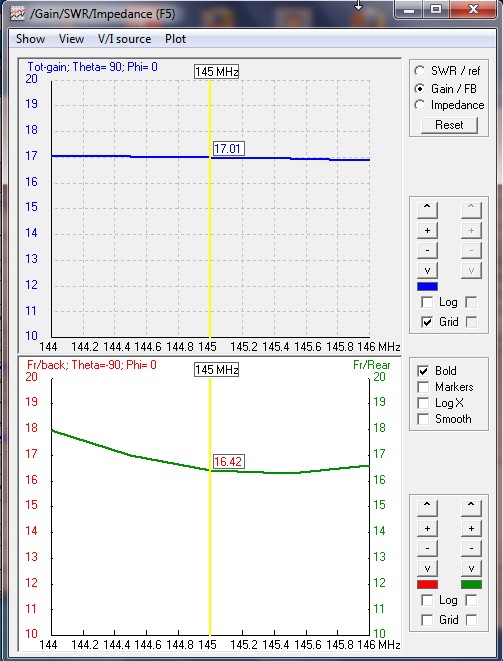The height and width of the screenshot is (661, 503).
Task: Open the V/I source menu
Action: 124,39
